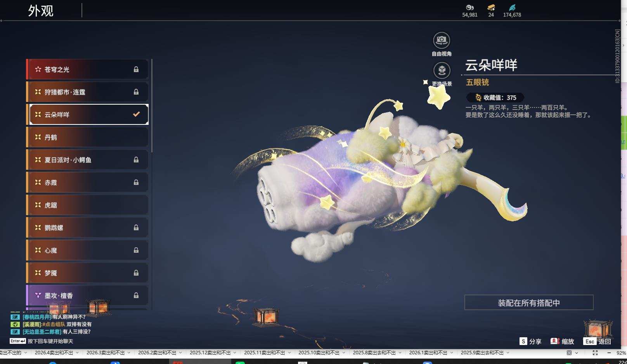
Task: Open the 2026.3卖出和不出 sheet tab
Action: click(x=106, y=353)
